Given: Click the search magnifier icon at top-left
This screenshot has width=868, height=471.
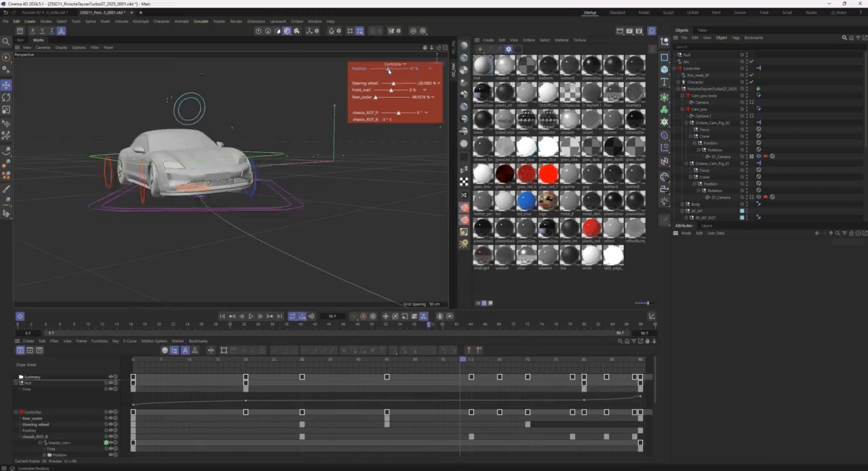Looking at the screenshot, I should click(6, 41).
